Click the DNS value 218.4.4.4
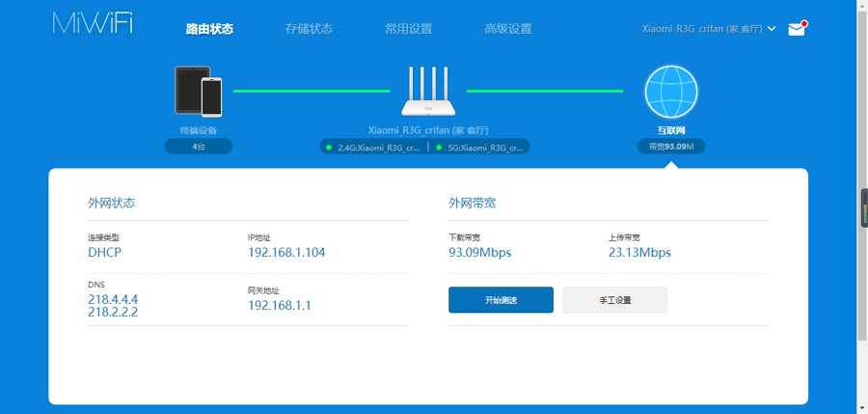Screen dimensions: 868x414 113,299
